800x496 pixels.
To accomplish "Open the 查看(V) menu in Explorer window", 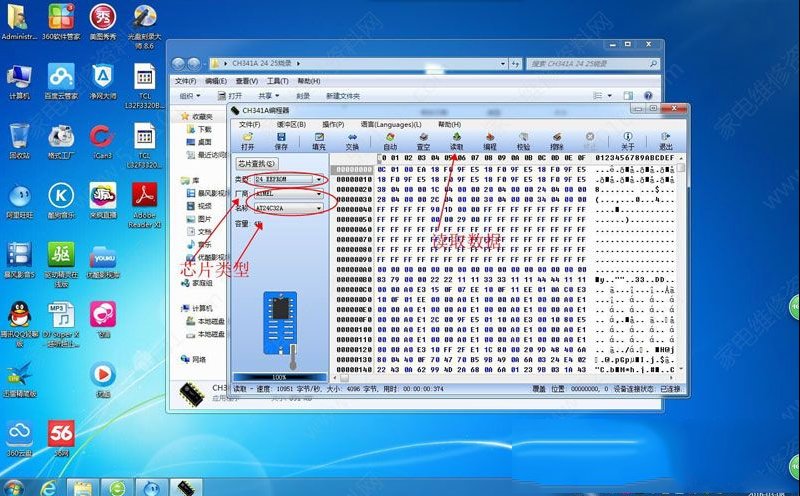I will 246,81.
